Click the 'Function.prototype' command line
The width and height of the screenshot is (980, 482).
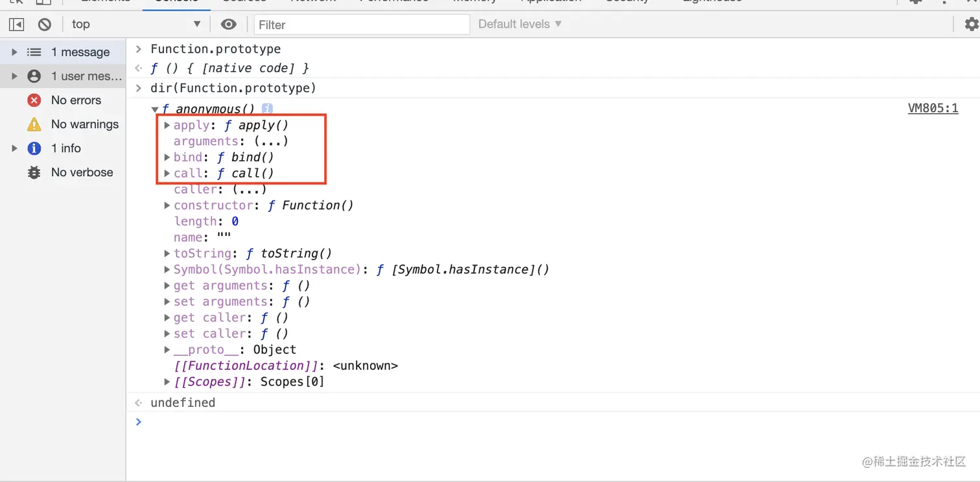[x=216, y=49]
